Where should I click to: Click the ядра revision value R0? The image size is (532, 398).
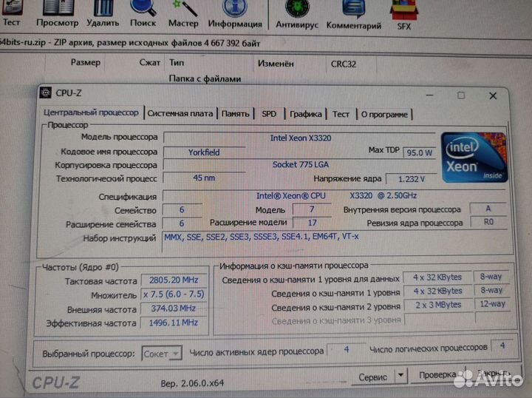pos(488,222)
